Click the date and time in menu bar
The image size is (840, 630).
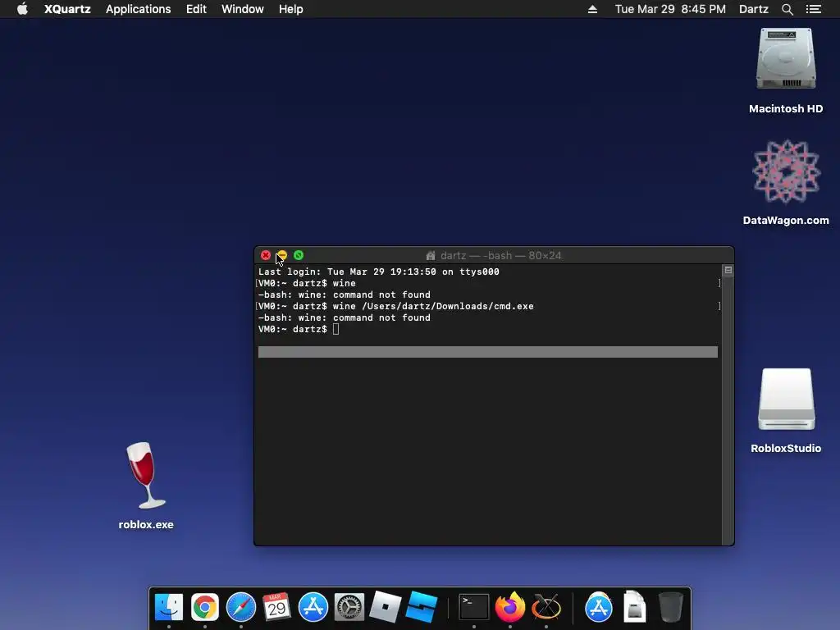[669, 9]
